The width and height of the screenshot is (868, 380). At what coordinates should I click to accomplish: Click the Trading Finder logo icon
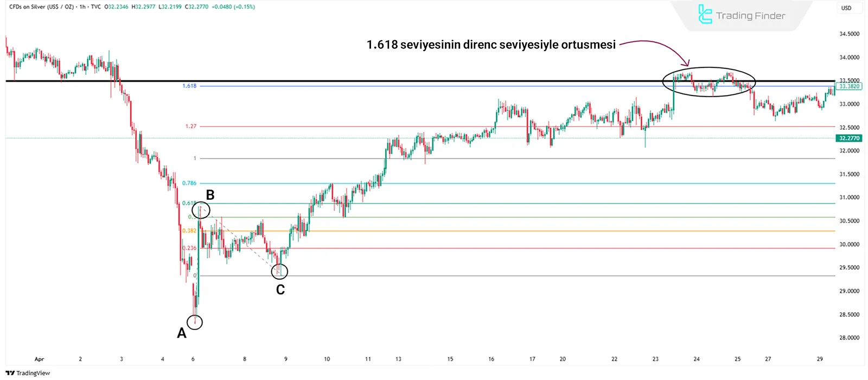(704, 15)
